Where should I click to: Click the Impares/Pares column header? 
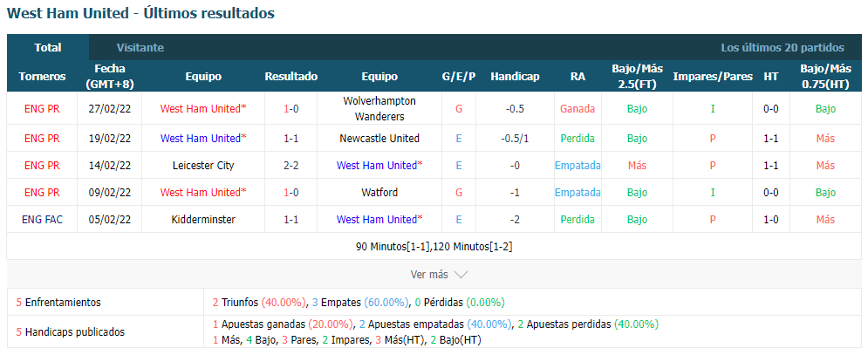(x=713, y=77)
